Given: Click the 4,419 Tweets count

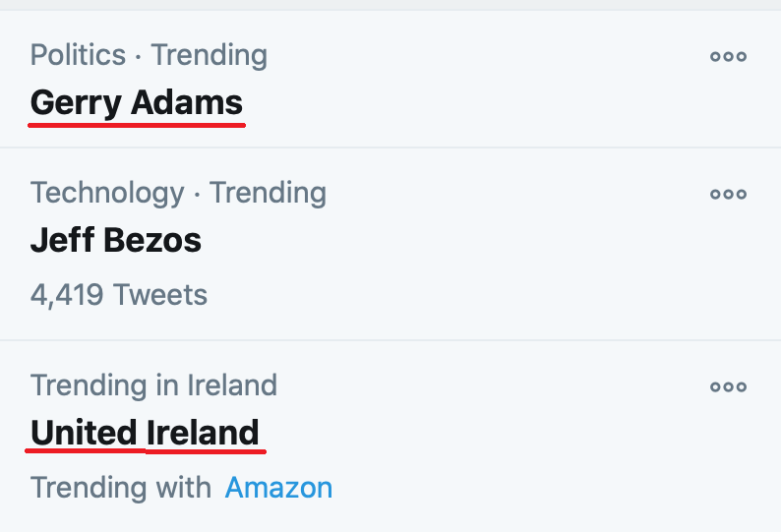Looking at the screenshot, I should [119, 295].
